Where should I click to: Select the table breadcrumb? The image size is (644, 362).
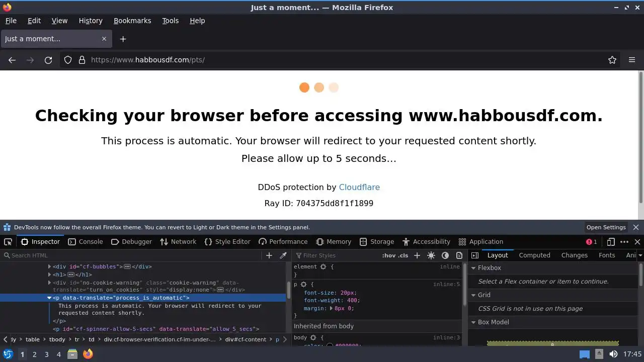(x=33, y=339)
